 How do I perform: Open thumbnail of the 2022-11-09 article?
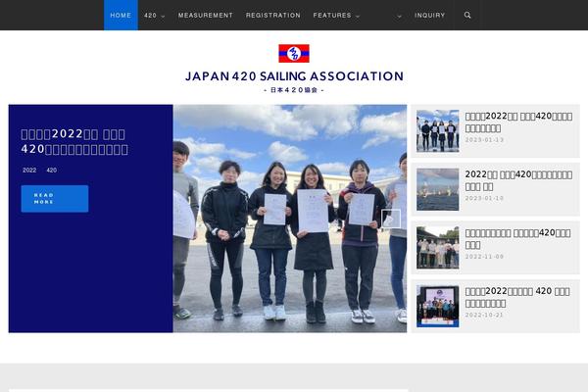[x=438, y=248]
